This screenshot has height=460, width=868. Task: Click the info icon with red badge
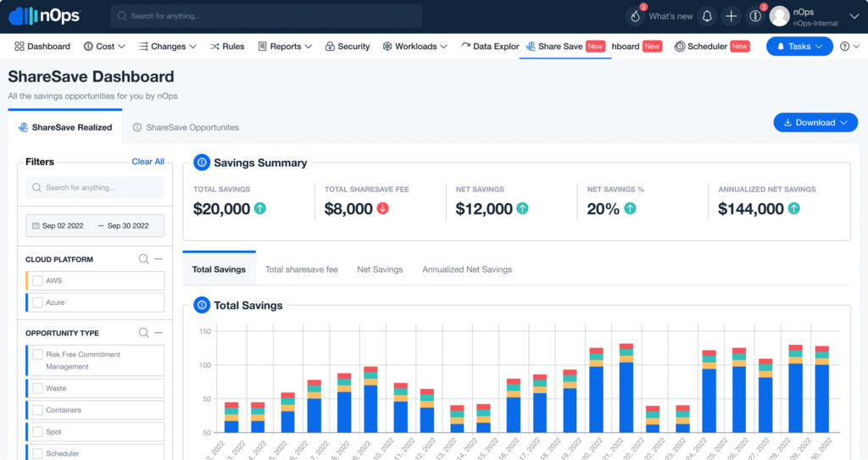click(755, 16)
